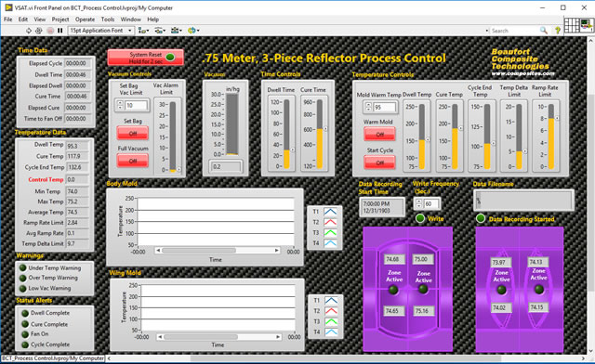Toggle the Set Bag Off switch
This screenshot has height=364, width=595.
tap(133, 133)
